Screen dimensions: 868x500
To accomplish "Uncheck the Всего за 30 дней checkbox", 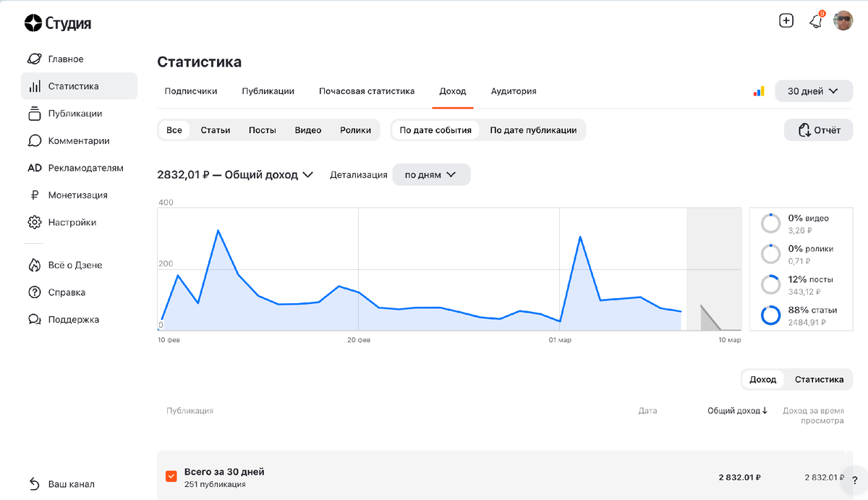I will [x=171, y=476].
